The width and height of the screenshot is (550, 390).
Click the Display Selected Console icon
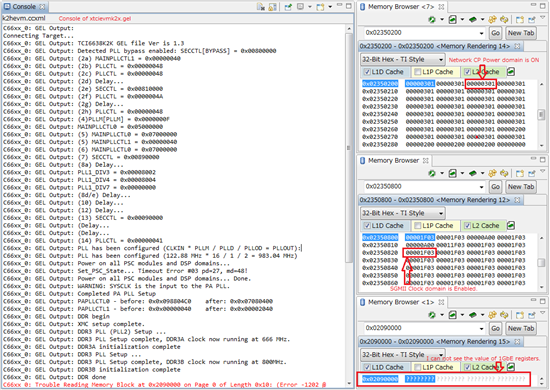pos(301,7)
